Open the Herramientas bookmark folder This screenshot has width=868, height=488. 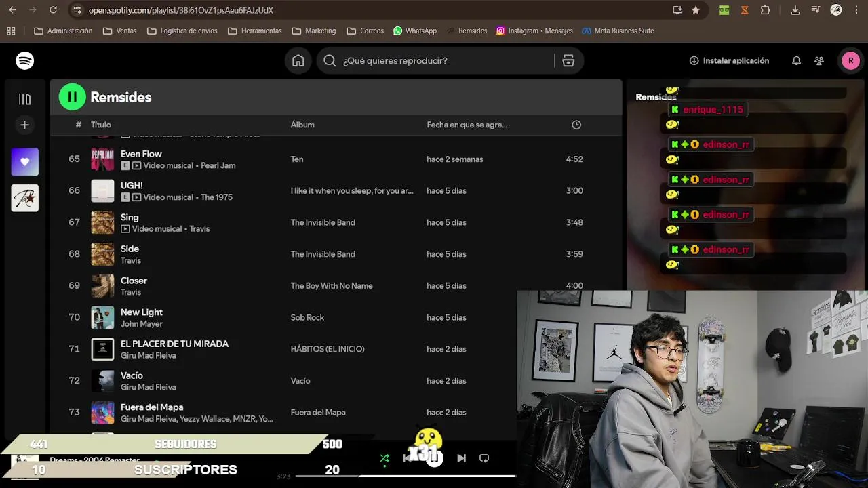point(255,30)
